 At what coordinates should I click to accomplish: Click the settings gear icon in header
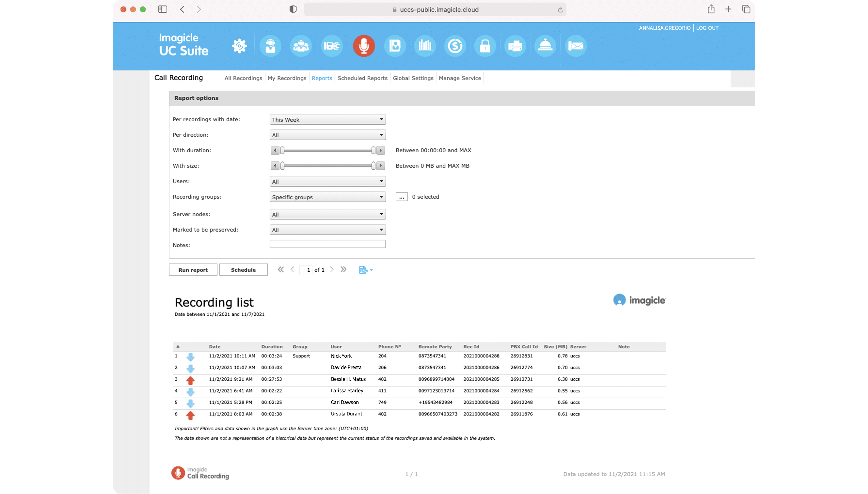(239, 46)
